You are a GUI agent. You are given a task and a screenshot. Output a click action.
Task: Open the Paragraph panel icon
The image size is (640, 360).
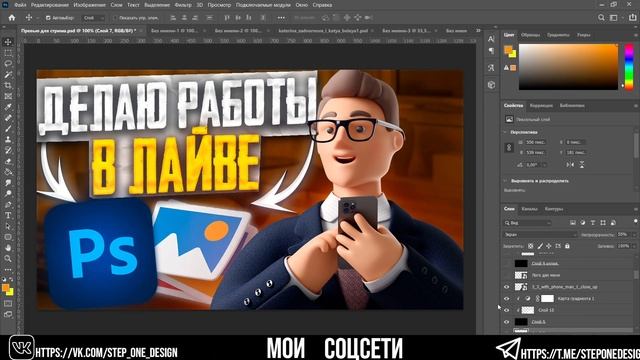tap(491, 51)
